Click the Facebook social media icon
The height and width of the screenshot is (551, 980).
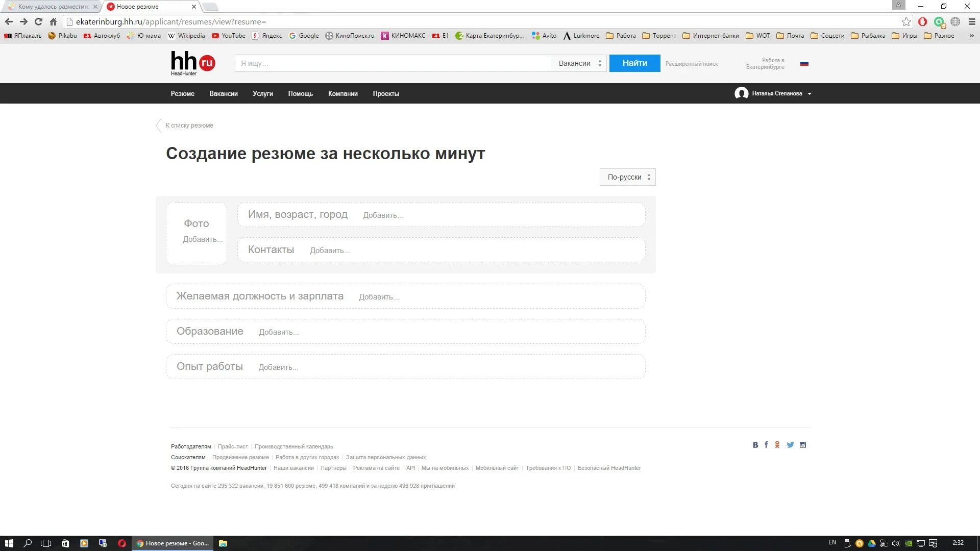point(766,444)
